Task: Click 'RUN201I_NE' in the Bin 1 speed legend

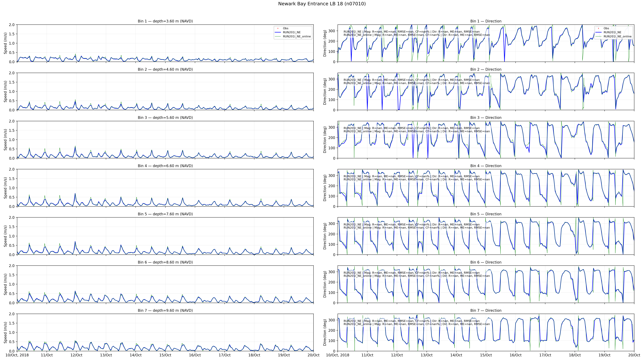Action: 292,32
